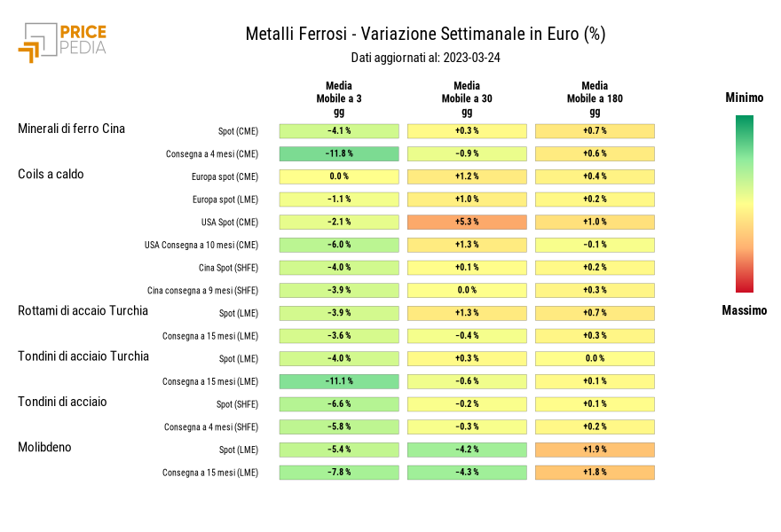The image size is (781, 532).
Task: Click the Molibdeno category label
Action: click(x=44, y=447)
